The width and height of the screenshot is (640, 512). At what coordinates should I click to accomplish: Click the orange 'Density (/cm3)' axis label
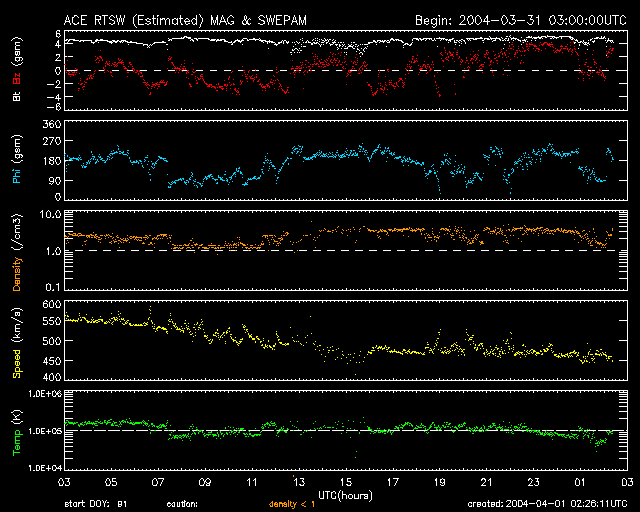[17, 252]
